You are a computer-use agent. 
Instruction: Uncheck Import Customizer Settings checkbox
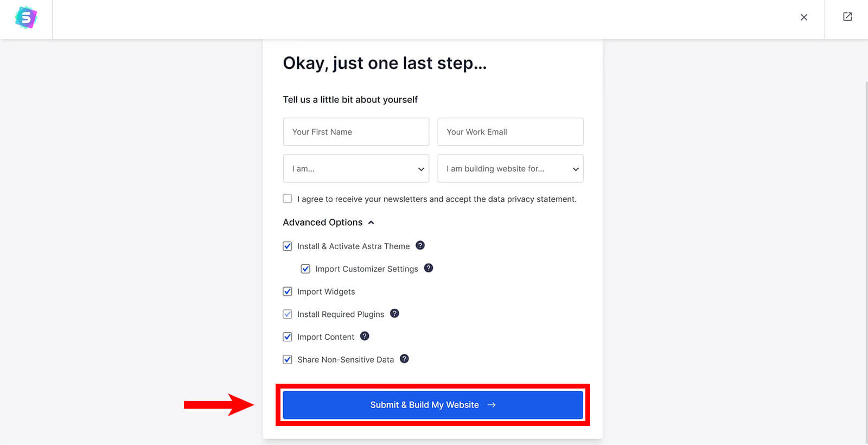(x=305, y=269)
